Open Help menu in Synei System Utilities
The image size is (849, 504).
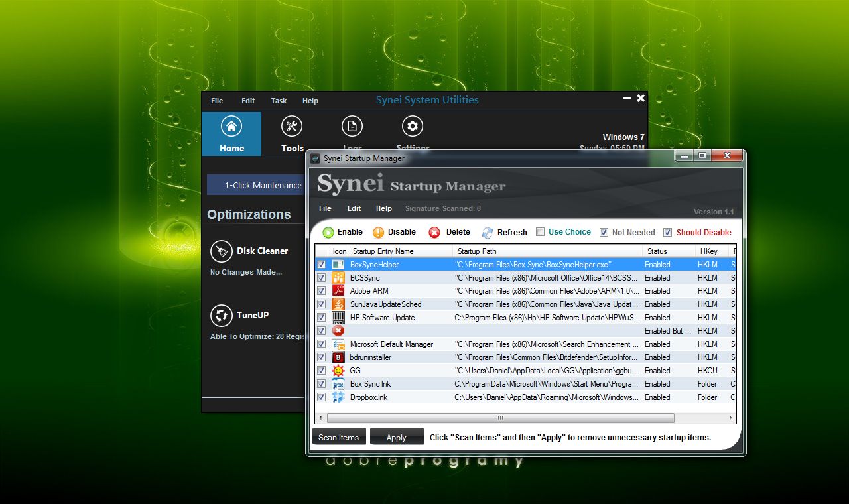tap(310, 101)
